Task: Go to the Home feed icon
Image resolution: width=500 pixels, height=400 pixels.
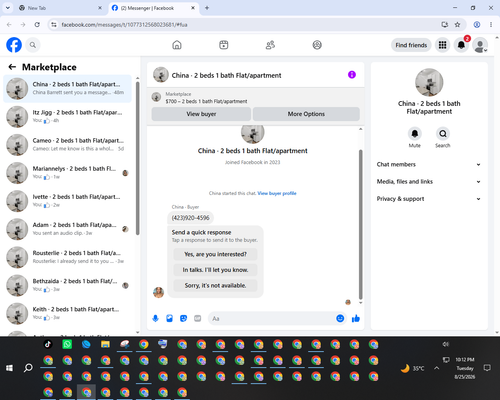Action: pos(177,45)
